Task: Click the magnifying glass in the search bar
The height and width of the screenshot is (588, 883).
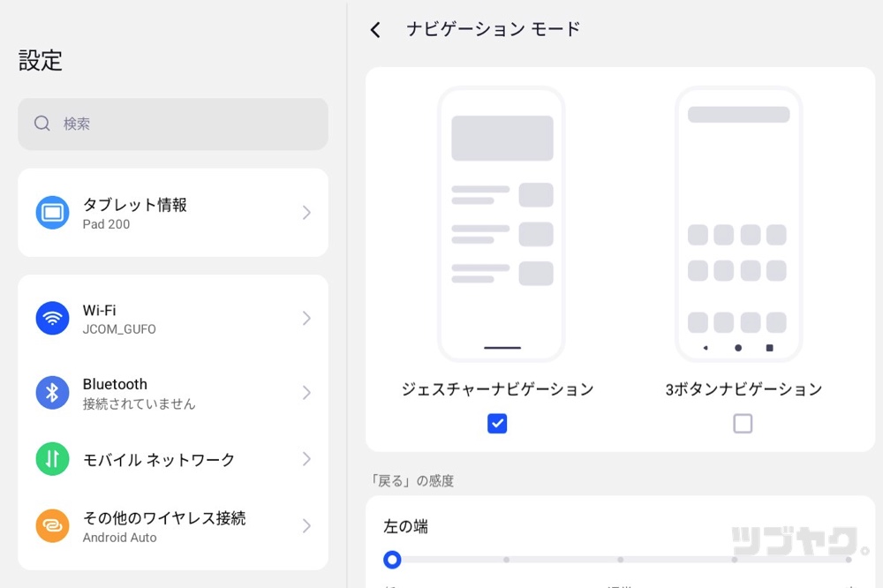Action: coord(42,124)
